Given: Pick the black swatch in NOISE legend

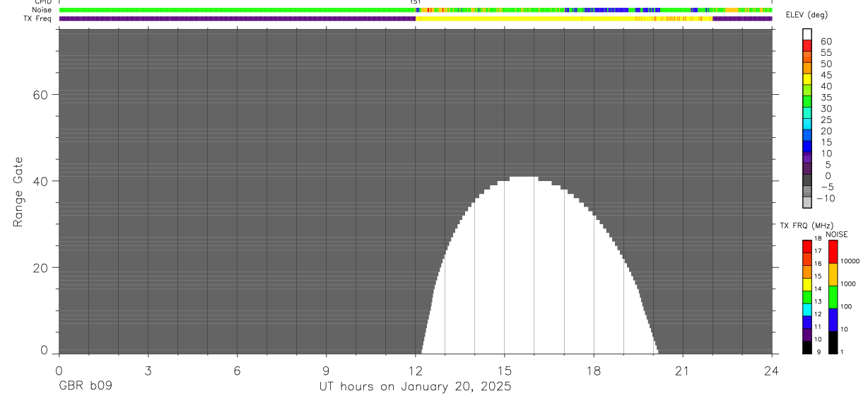Looking at the screenshot, I should (833, 342).
